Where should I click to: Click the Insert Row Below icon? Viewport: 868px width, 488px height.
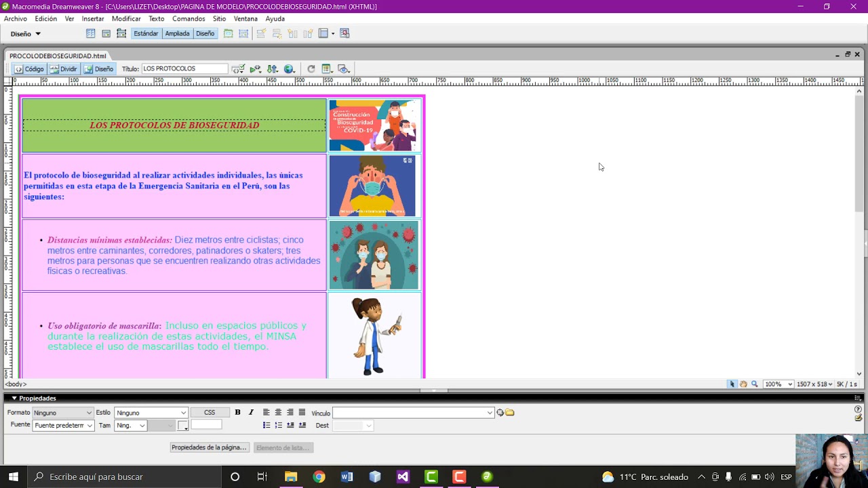click(x=277, y=33)
